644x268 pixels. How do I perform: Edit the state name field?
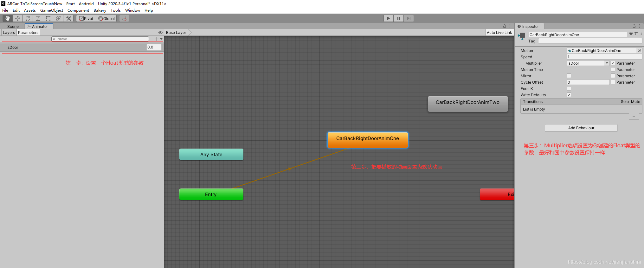(x=578, y=35)
